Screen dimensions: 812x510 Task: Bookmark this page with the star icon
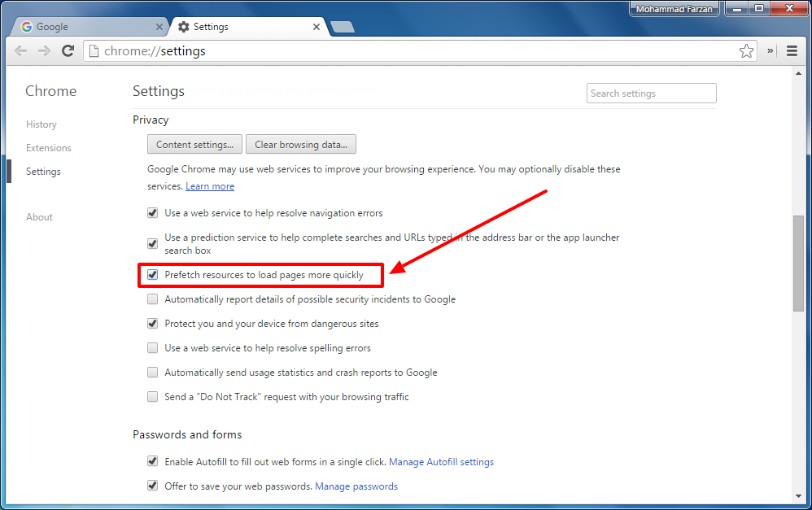[746, 50]
